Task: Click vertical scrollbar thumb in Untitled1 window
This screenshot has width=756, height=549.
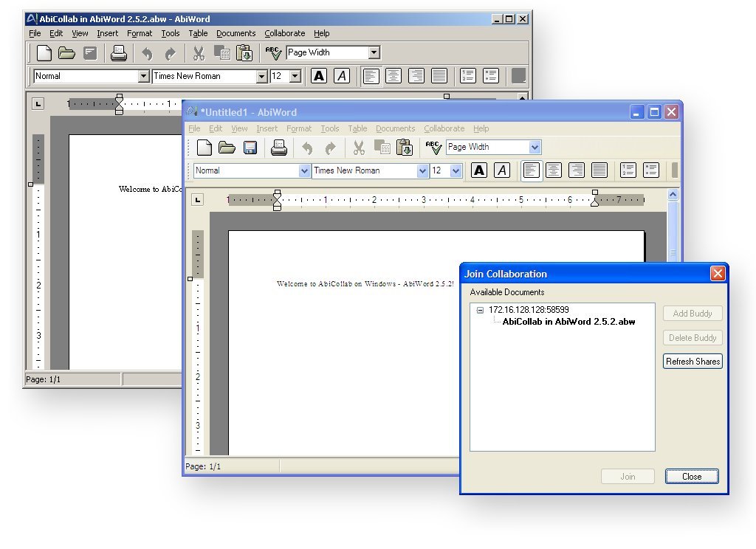Action: click(x=673, y=232)
